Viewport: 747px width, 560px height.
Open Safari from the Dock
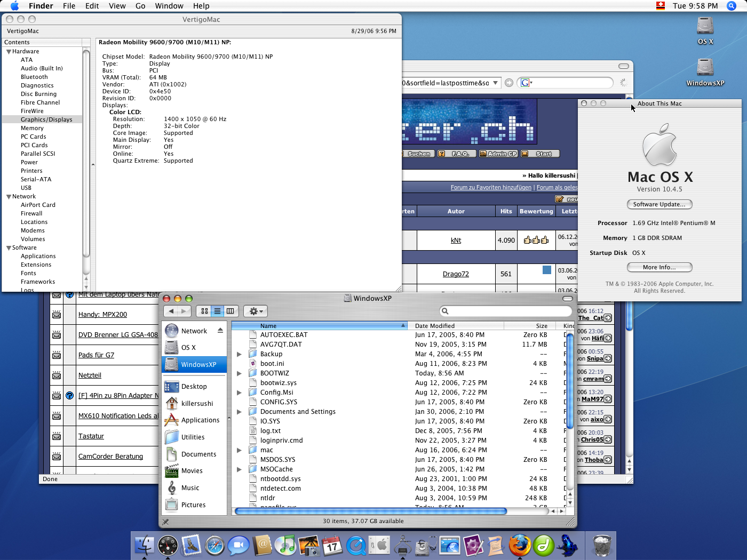click(x=214, y=546)
